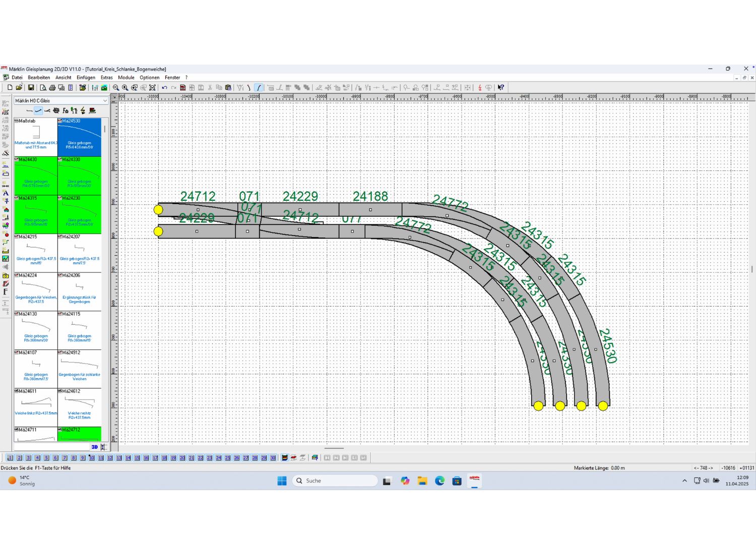Select the curved track category icon
The image size is (756, 539).
[38, 110]
